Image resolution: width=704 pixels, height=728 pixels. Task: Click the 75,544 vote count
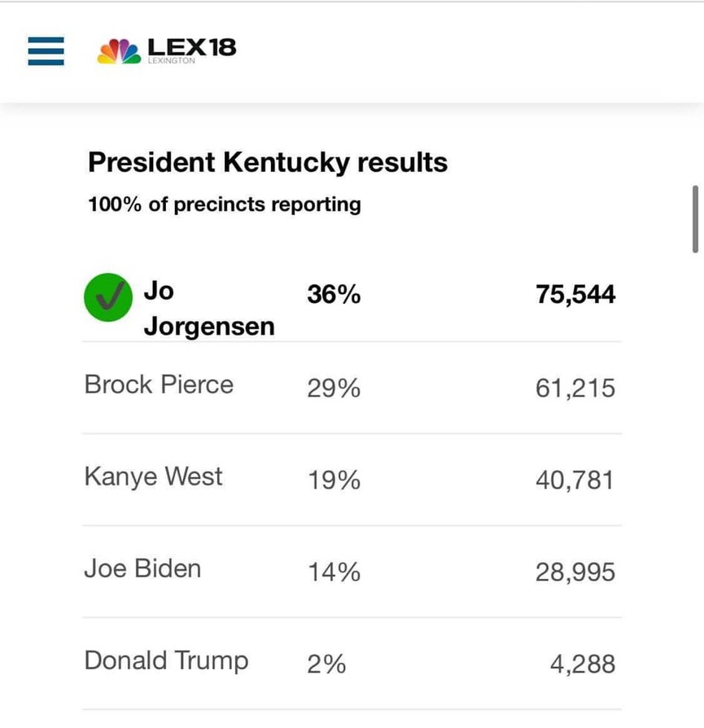pos(575,294)
